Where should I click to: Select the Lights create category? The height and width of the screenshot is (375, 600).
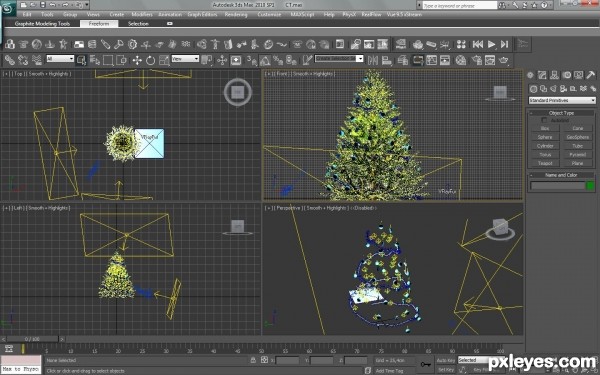coord(553,89)
